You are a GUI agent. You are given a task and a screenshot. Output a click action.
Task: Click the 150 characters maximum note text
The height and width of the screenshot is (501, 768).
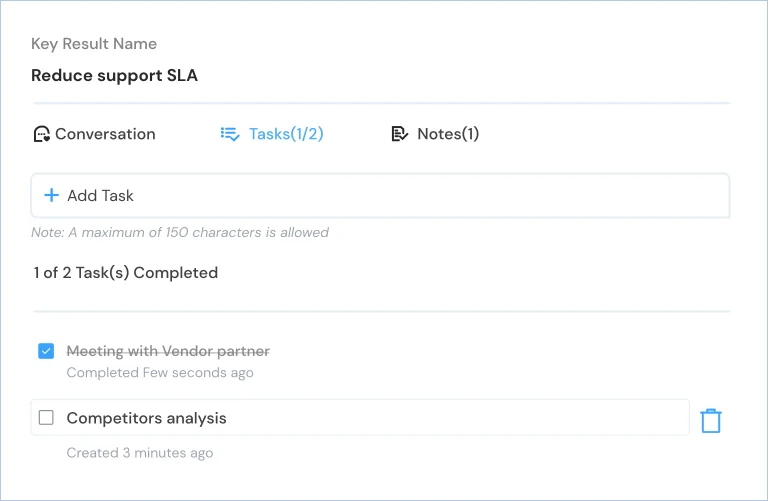180,232
